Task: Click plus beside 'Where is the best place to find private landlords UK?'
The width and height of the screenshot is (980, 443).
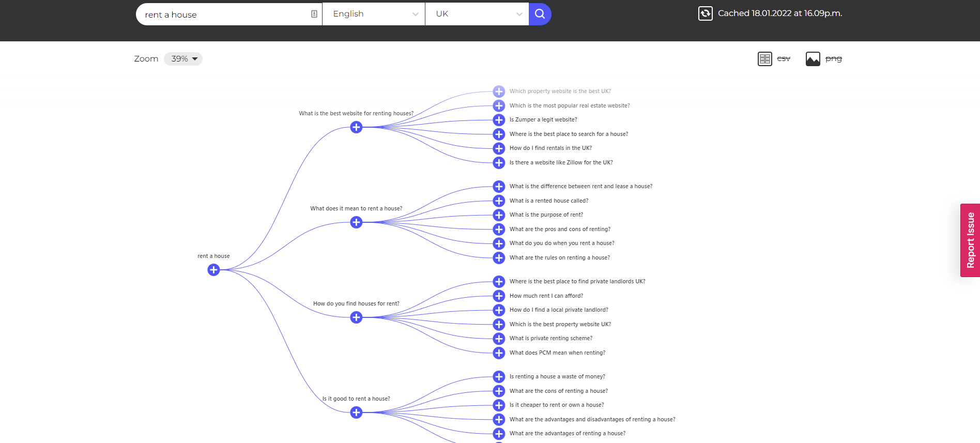Action: click(x=499, y=282)
